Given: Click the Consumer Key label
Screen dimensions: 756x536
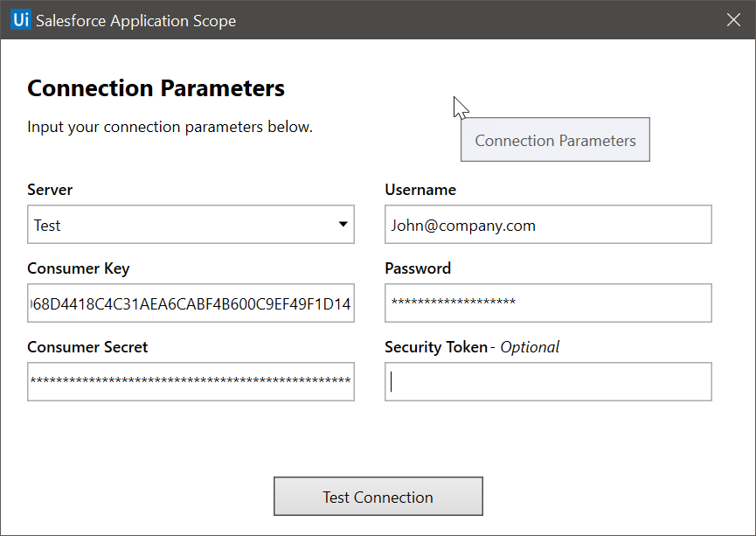Looking at the screenshot, I should coord(78,268).
